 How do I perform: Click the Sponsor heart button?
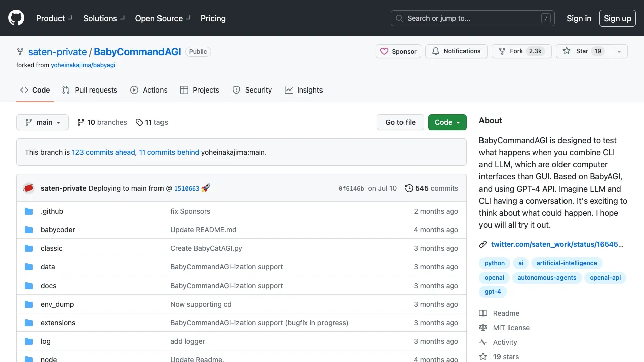[x=398, y=51]
